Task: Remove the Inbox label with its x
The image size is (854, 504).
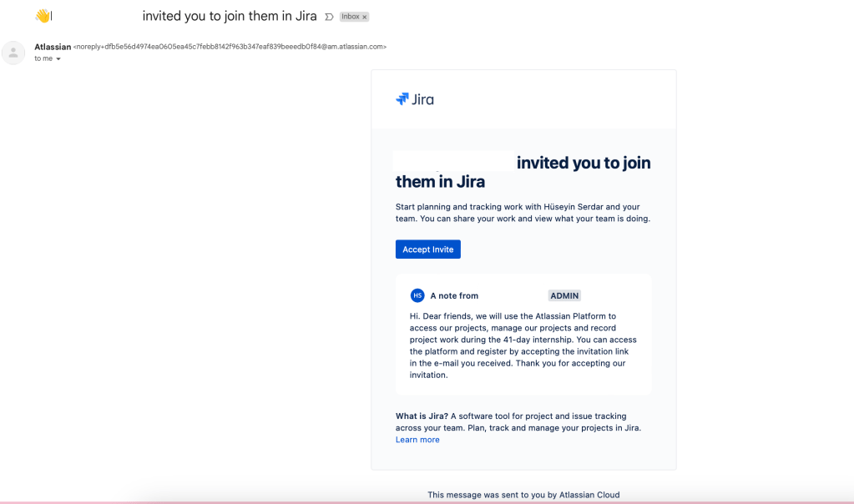Action: pos(365,17)
